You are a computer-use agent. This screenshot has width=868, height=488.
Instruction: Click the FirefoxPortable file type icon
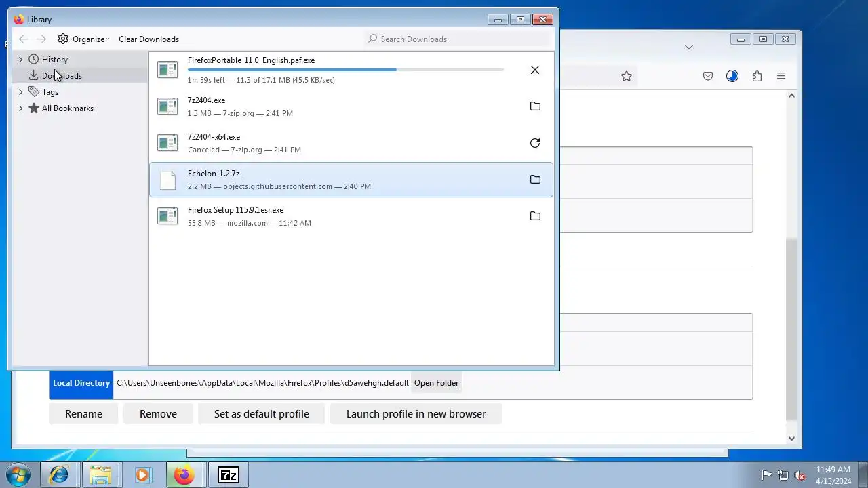[x=167, y=70]
